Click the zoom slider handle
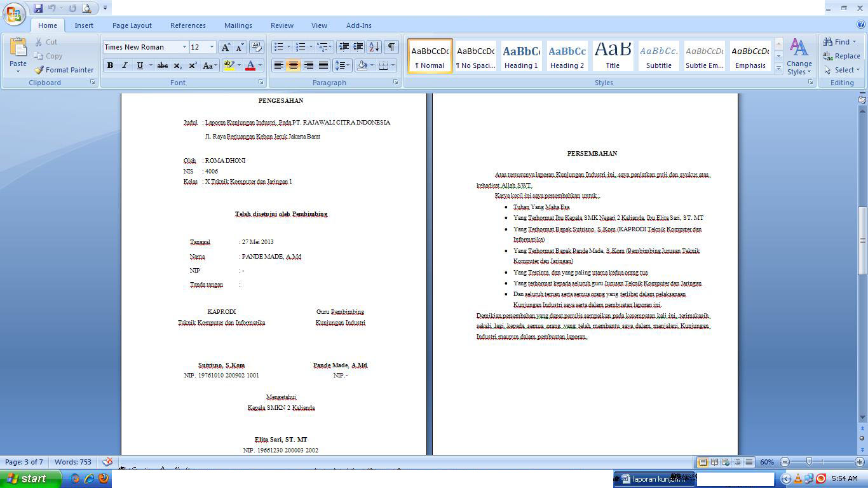 pyautogui.click(x=809, y=462)
